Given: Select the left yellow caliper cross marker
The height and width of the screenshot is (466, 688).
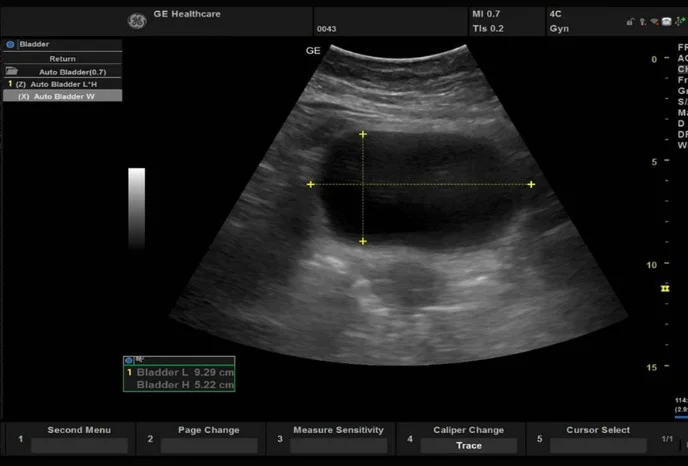Looking at the screenshot, I should (311, 184).
